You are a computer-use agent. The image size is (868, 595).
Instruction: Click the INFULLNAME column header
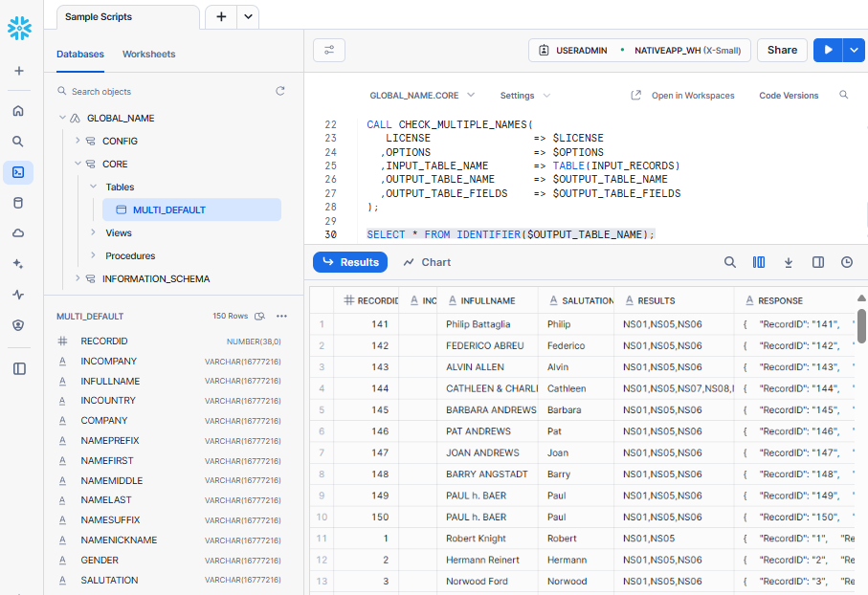coord(488,300)
